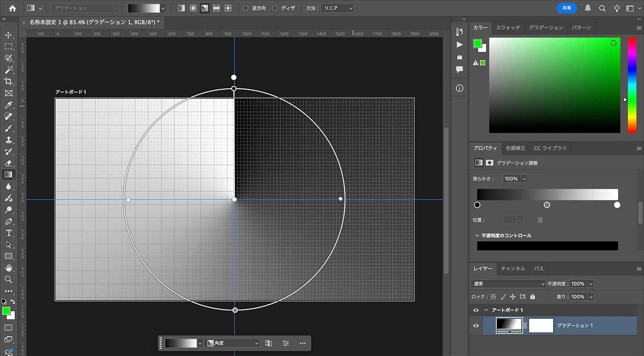Choose linear gradient style in options bar
This screenshot has width=644, height=356.
tap(181, 8)
